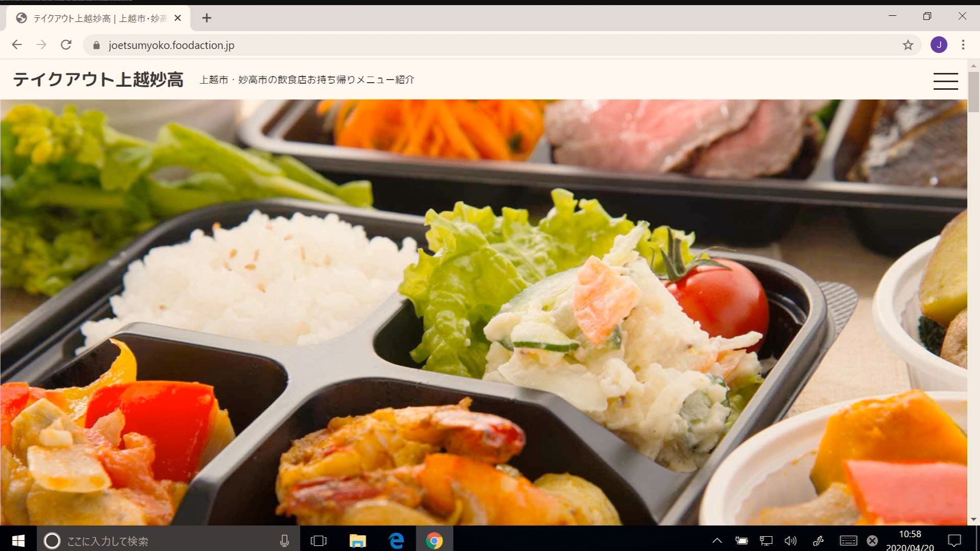Open a new tab with the plus button

point(207,18)
